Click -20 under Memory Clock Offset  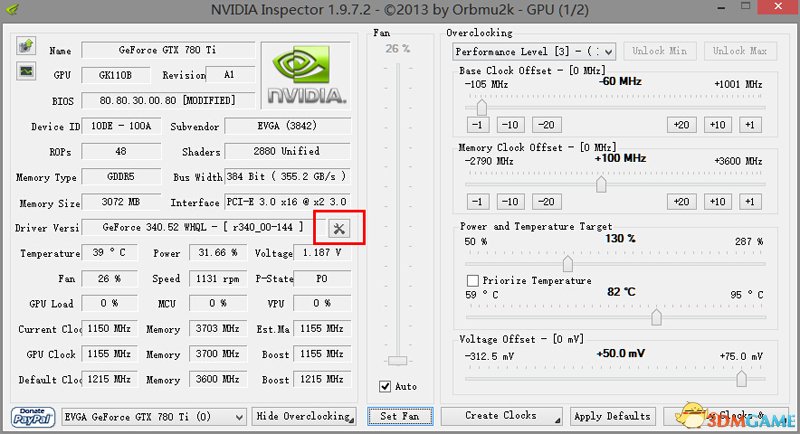coord(546,201)
